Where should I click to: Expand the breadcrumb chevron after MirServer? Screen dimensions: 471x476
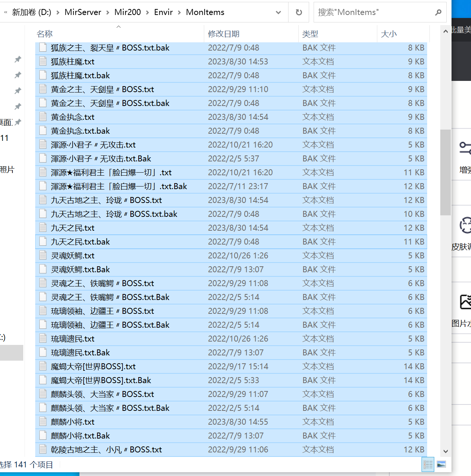click(x=108, y=12)
